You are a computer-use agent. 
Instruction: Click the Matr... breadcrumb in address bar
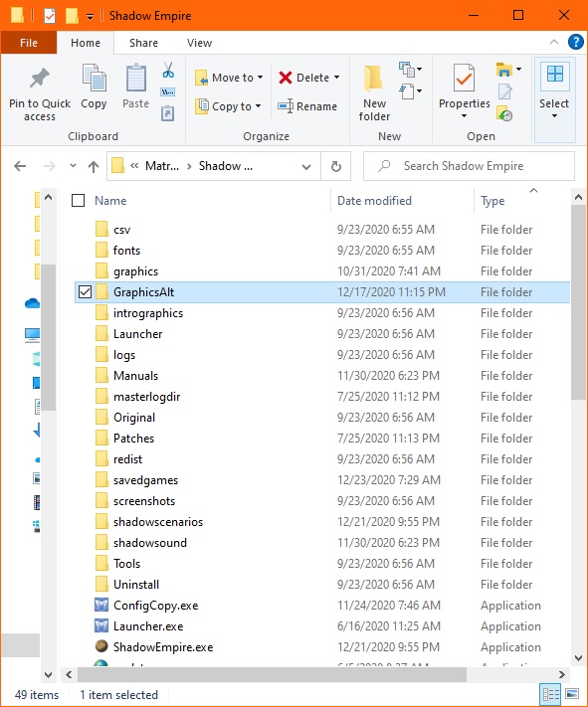(162, 166)
